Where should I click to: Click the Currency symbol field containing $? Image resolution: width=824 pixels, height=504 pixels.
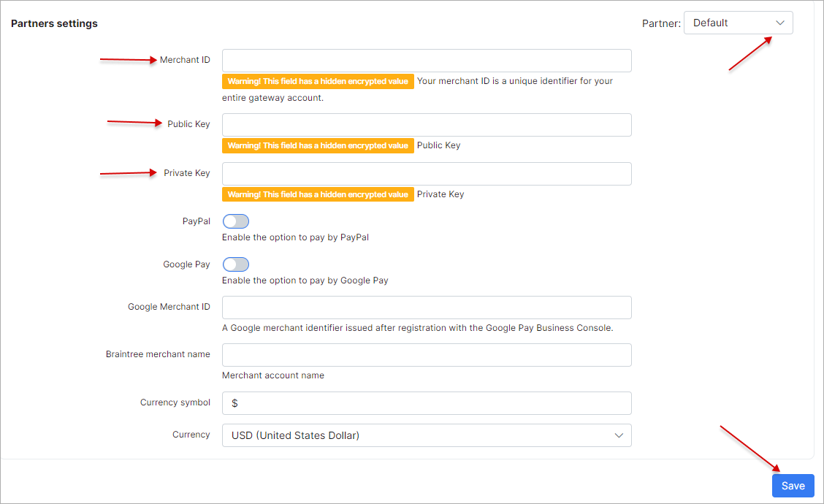click(x=426, y=403)
